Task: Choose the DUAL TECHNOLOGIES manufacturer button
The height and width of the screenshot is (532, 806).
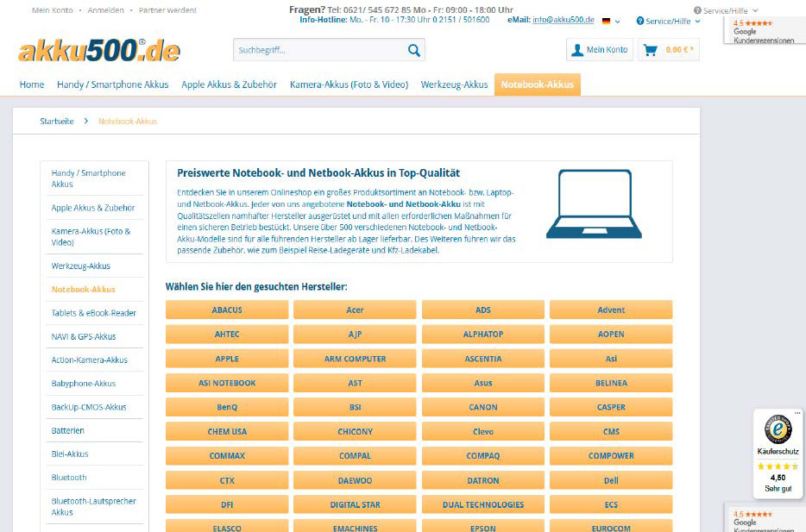Action: point(482,504)
